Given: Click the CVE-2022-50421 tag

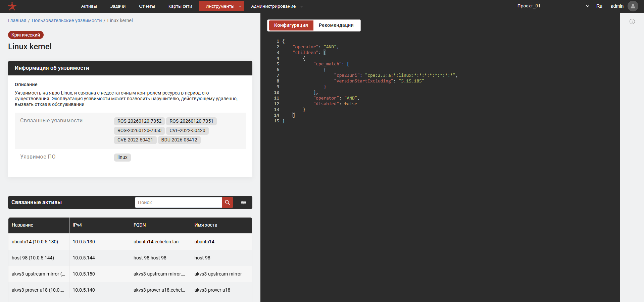Looking at the screenshot, I should (135, 140).
